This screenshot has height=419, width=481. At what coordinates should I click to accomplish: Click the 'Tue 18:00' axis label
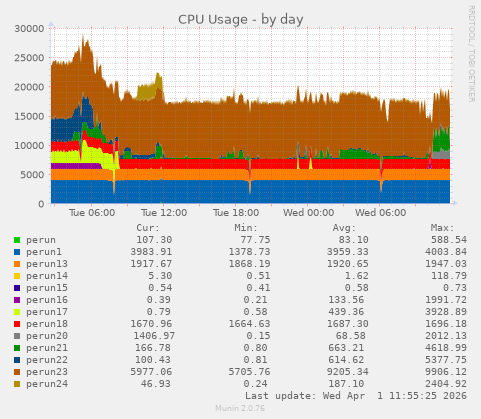(x=236, y=213)
